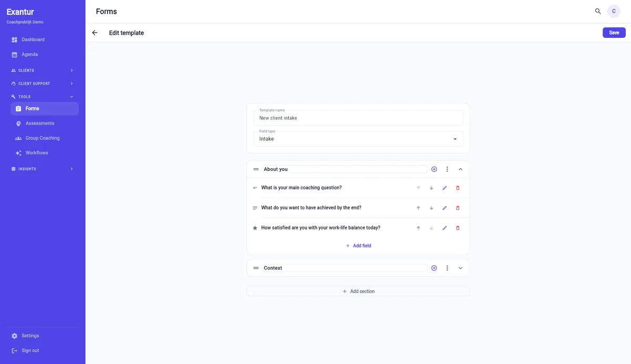Select Forms in the sidebar
This screenshot has width=631, height=364.
click(45, 108)
